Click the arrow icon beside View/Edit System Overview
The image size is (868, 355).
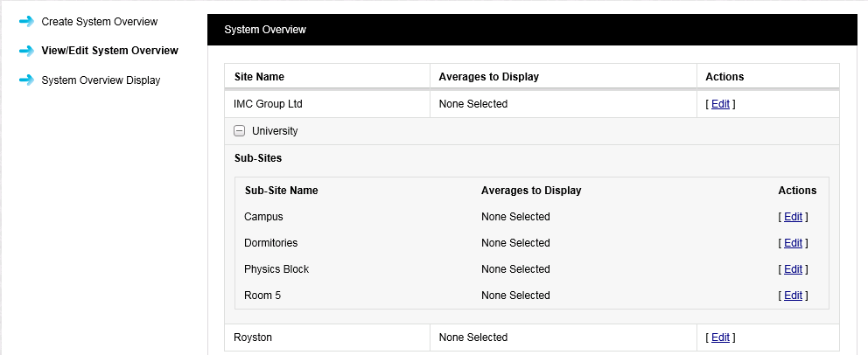(x=26, y=51)
